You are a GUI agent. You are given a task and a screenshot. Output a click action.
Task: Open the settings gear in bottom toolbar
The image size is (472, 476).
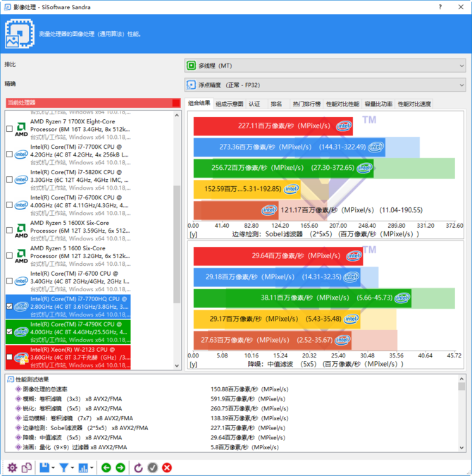coord(12,468)
